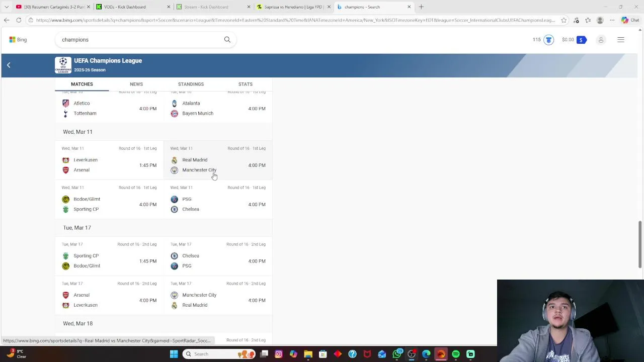The image size is (644, 362).
Task: Open browser settings and more ellipsis
Action: pos(612,20)
